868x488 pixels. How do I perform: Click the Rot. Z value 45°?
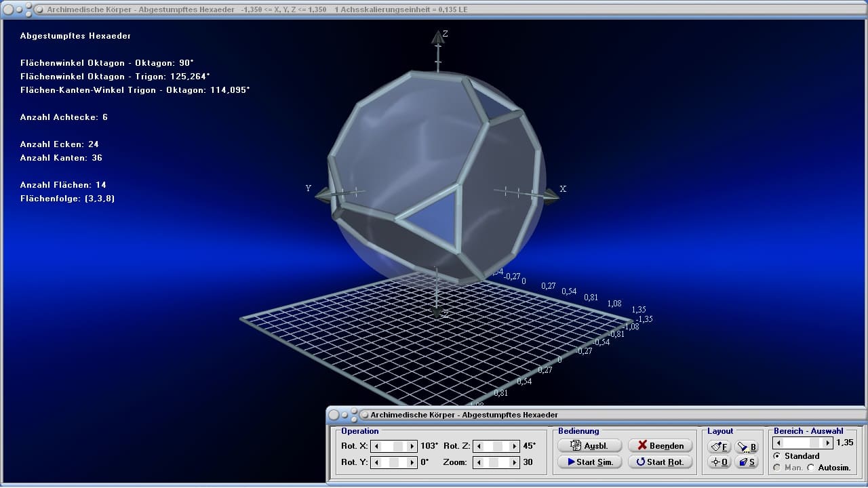pyautogui.click(x=529, y=446)
